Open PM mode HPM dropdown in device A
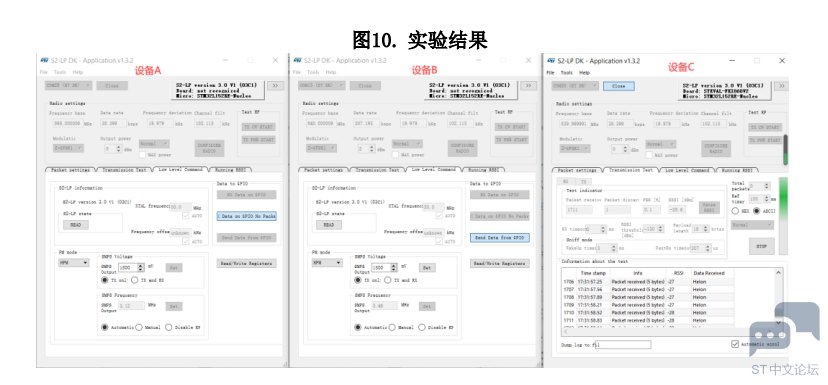This screenshot has width=828, height=385. point(73,262)
